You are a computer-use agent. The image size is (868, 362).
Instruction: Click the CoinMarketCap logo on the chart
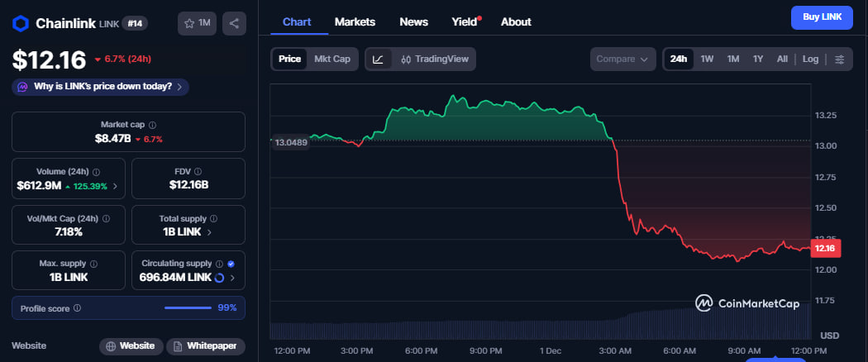748,302
